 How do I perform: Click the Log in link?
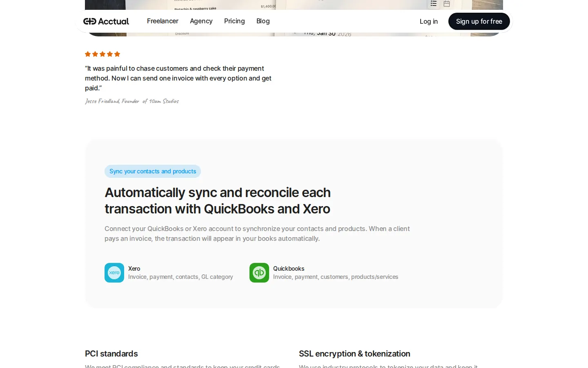(x=429, y=21)
